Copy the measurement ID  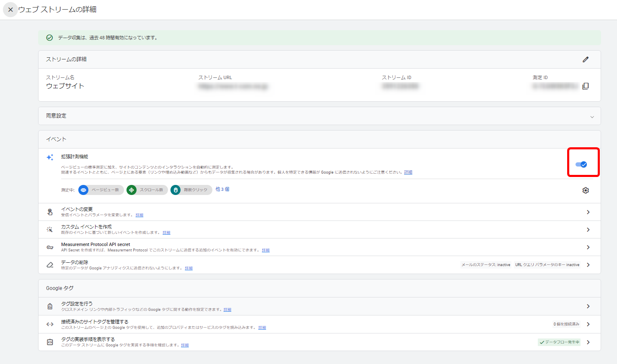586,86
